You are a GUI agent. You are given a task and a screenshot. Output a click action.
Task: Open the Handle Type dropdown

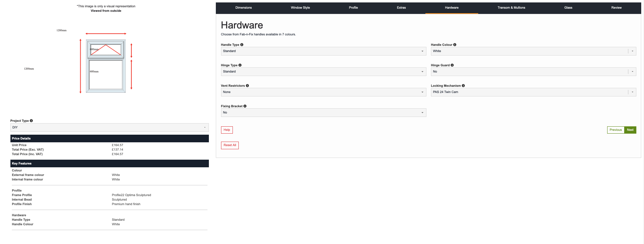pos(323,51)
